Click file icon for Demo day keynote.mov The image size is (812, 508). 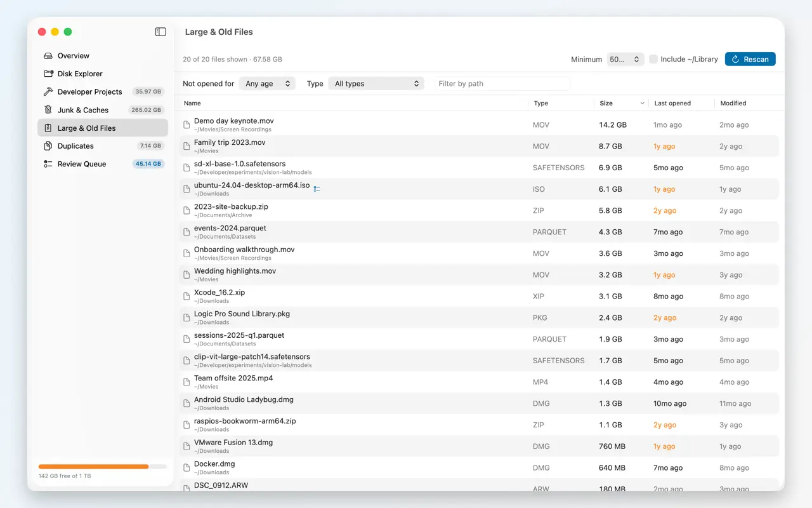tap(187, 124)
